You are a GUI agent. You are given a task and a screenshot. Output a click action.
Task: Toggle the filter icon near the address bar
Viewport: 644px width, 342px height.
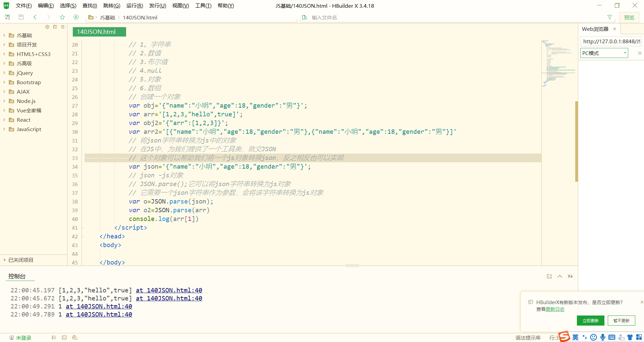(609, 17)
